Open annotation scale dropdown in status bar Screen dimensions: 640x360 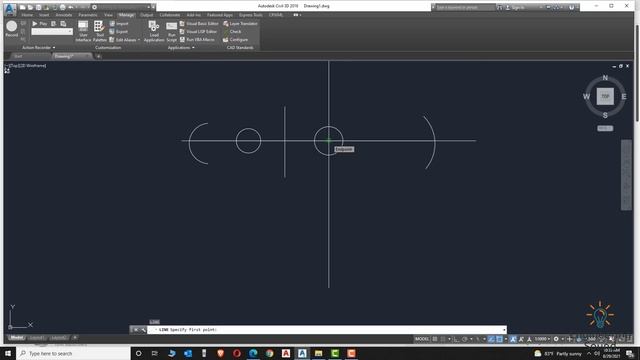pyautogui.click(x=542, y=339)
